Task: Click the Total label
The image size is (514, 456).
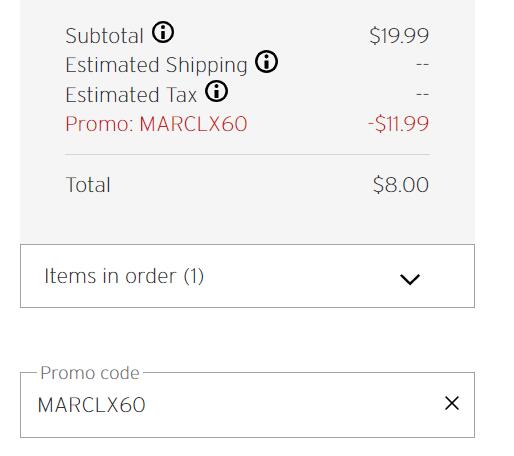Action: 88,185
